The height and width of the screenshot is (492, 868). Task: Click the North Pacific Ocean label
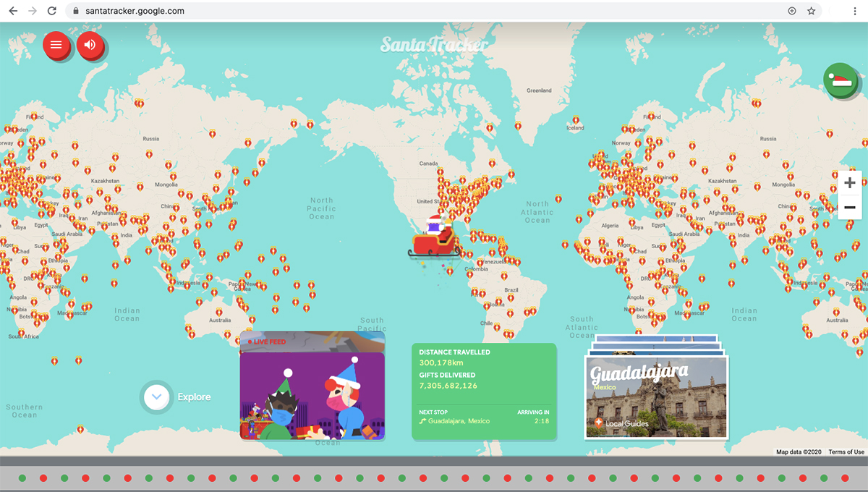322,208
